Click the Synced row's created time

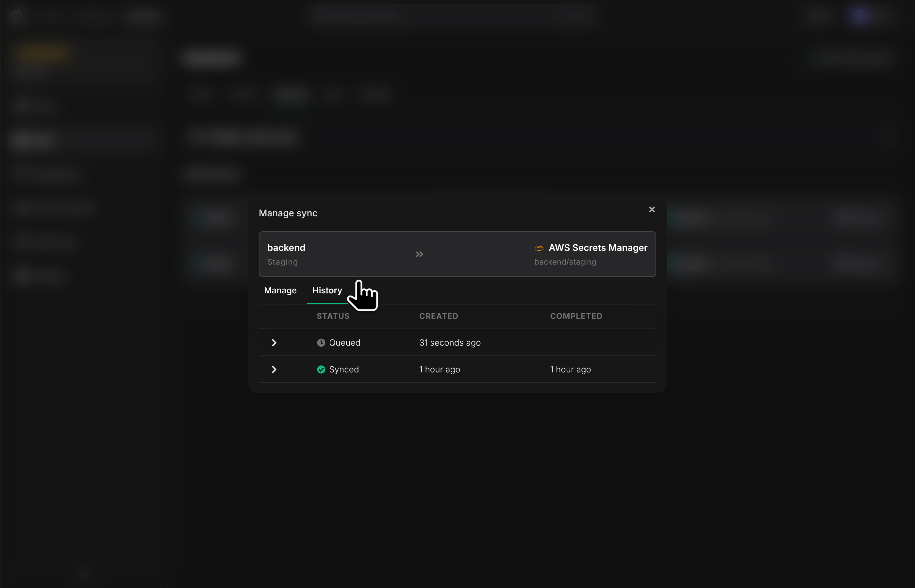[439, 369]
